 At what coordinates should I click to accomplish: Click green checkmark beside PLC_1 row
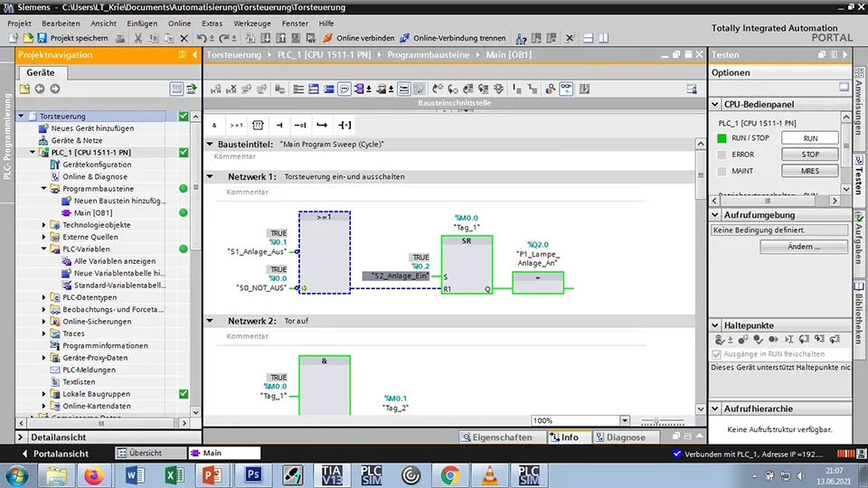click(184, 152)
